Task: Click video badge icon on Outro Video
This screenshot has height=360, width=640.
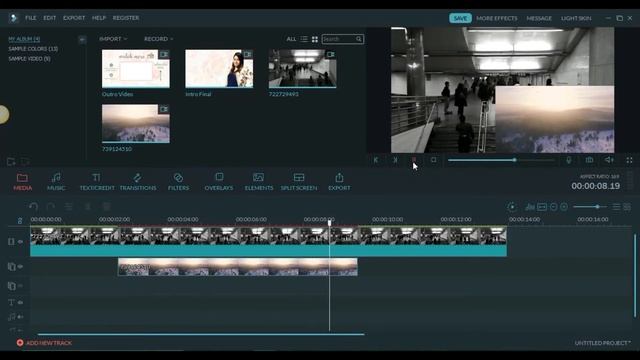Action: [x=164, y=54]
